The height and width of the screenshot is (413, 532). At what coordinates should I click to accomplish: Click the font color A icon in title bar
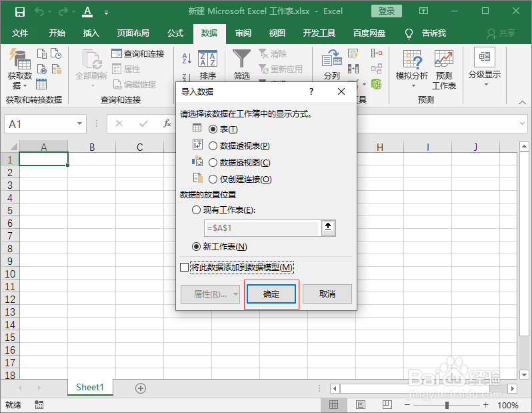pos(87,12)
